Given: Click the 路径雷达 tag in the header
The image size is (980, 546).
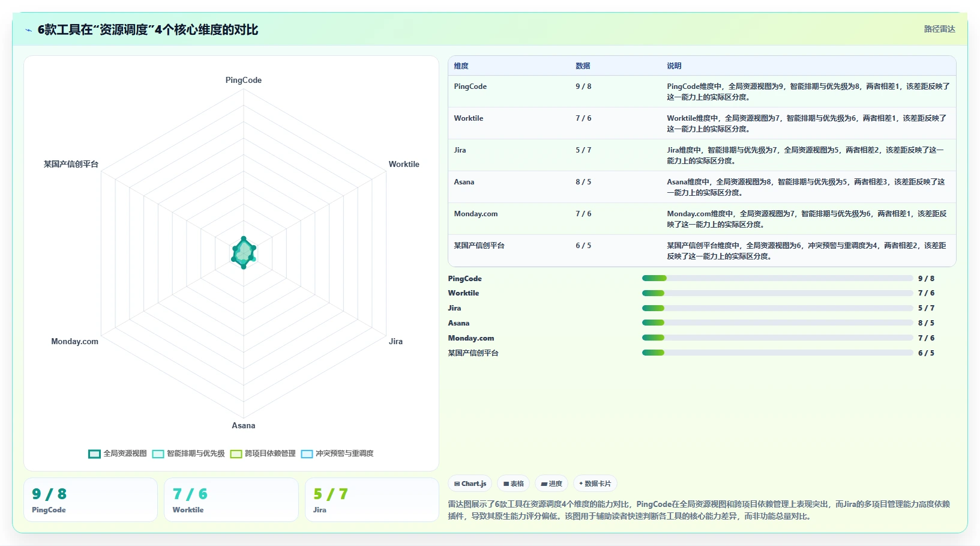Looking at the screenshot, I should [x=939, y=29].
